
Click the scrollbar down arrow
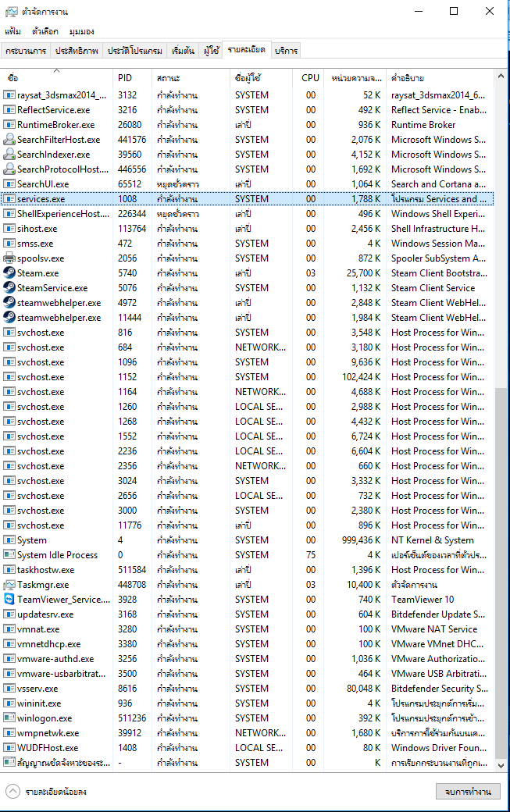[501, 765]
